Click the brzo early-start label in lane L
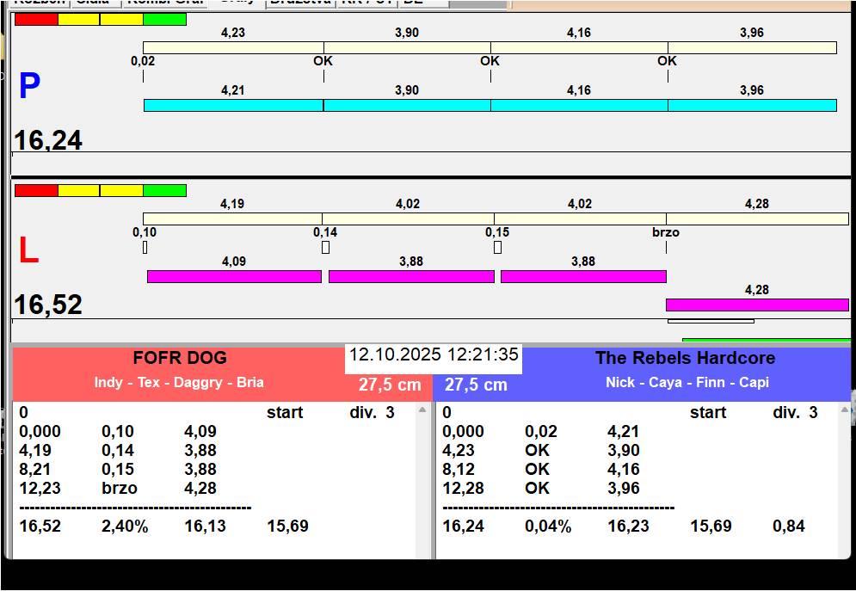Image resolution: width=856 pixels, height=616 pixels. click(666, 232)
